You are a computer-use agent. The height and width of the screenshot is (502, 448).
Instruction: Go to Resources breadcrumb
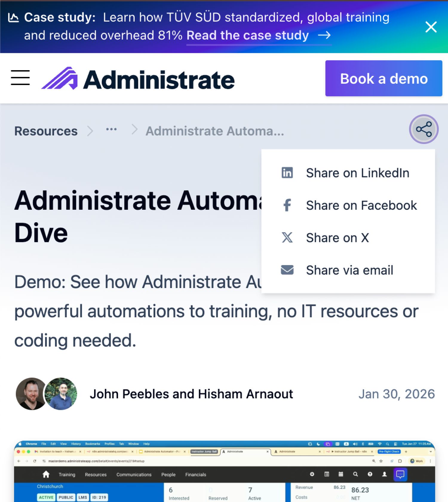tap(46, 131)
